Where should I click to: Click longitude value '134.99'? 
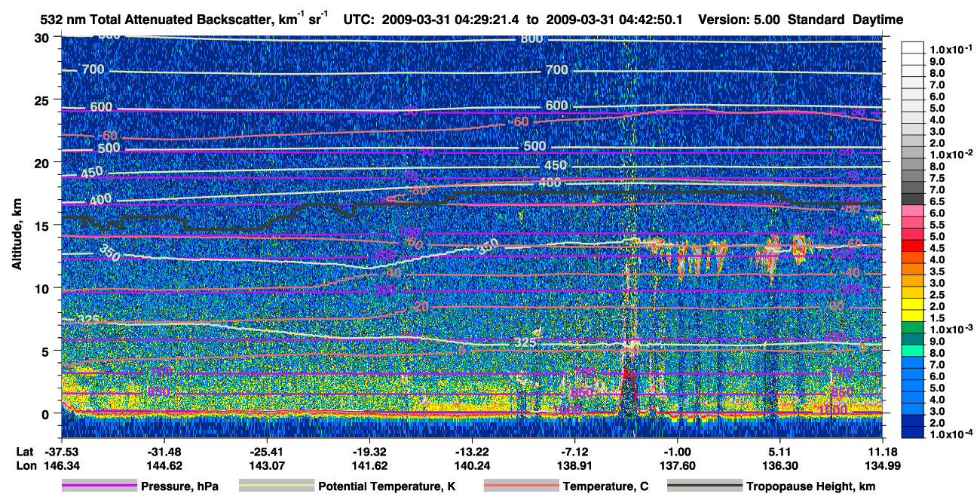click(882, 465)
